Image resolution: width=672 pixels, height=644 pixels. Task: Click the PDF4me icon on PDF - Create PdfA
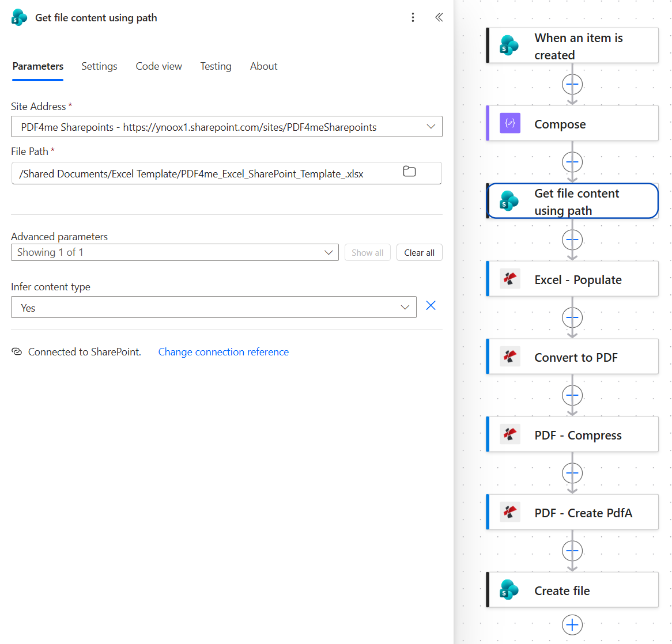[x=510, y=512]
